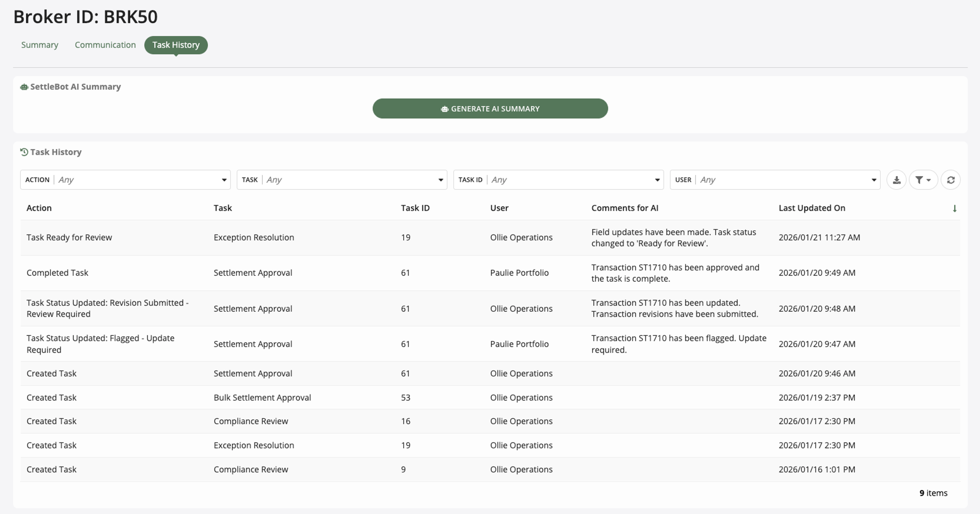980x514 pixels.
Task: Click Last Updated On column header
Action: tap(812, 208)
